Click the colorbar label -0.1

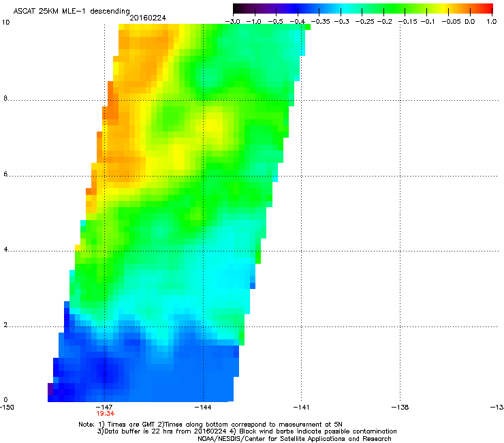click(x=428, y=22)
